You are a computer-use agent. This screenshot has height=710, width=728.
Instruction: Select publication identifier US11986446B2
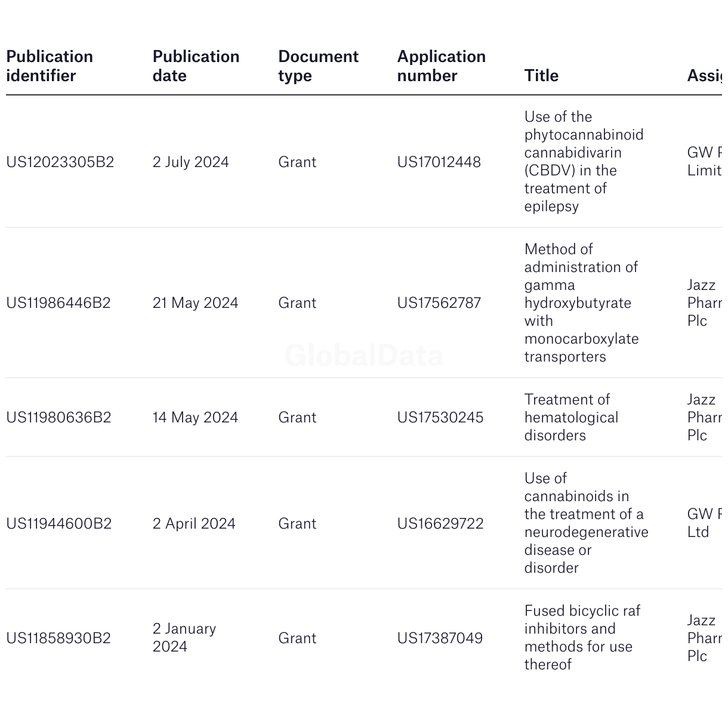(x=58, y=303)
